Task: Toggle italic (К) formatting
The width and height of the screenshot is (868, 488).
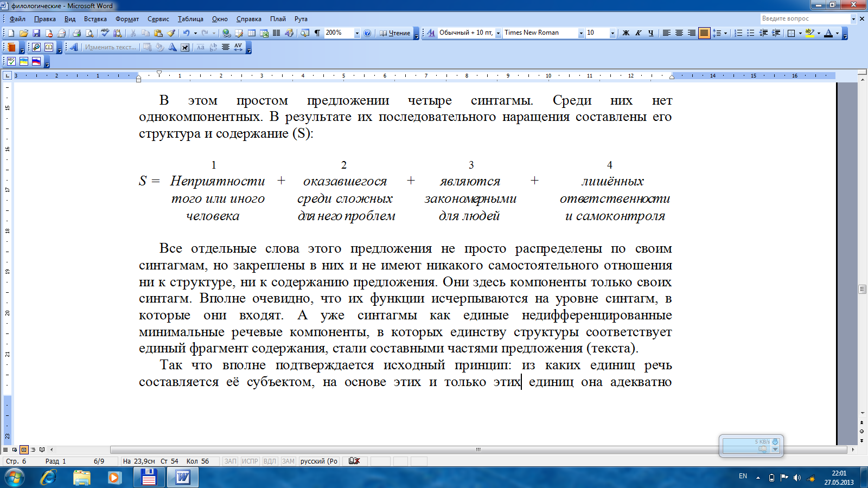Action: click(639, 33)
